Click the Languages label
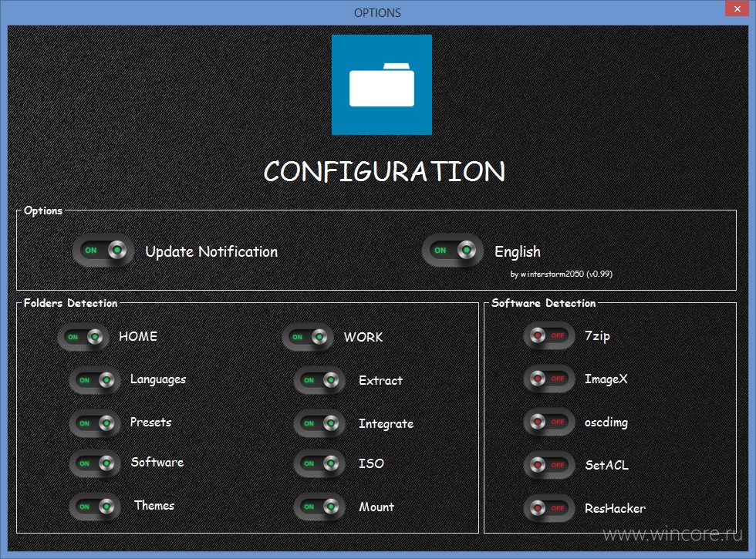Image resolution: width=756 pixels, height=559 pixels. coord(158,379)
